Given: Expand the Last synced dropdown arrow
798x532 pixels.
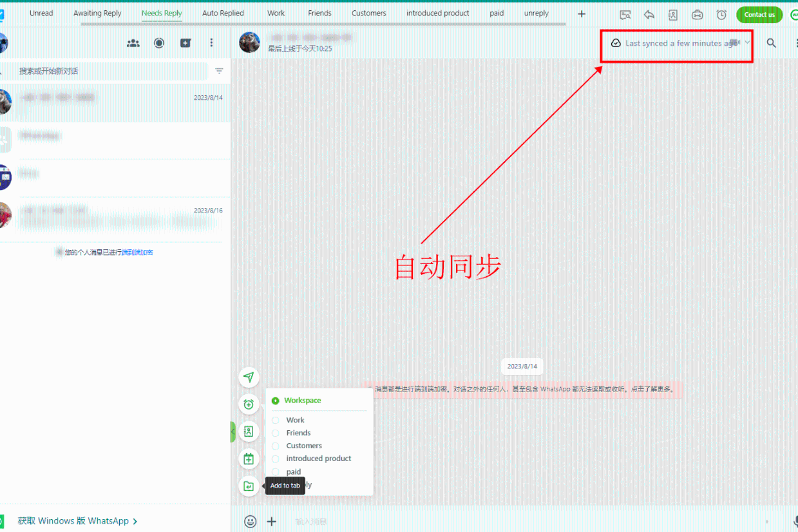Looking at the screenshot, I should 746,43.
